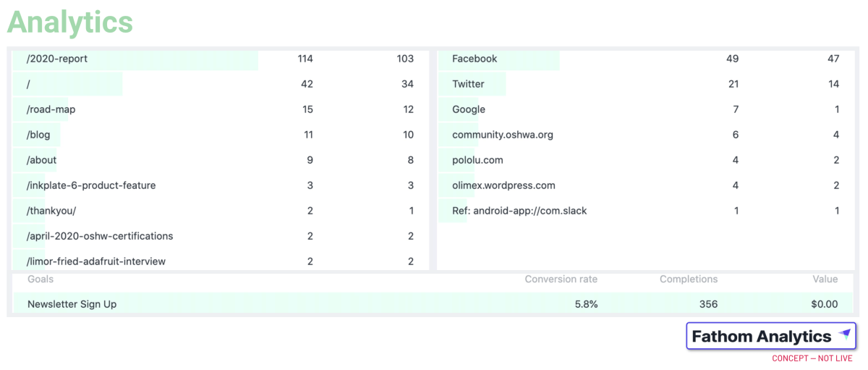
Task: Click the /about page entry
Action: click(x=221, y=160)
